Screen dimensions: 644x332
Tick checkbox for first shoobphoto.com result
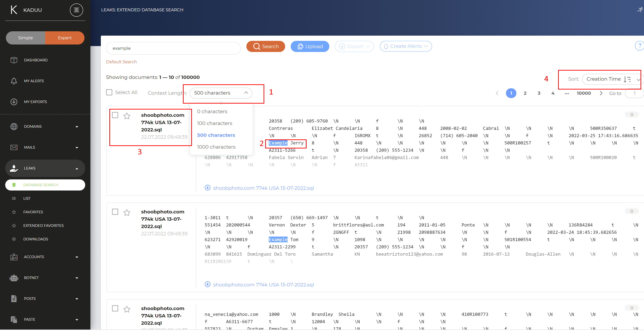[115, 115]
